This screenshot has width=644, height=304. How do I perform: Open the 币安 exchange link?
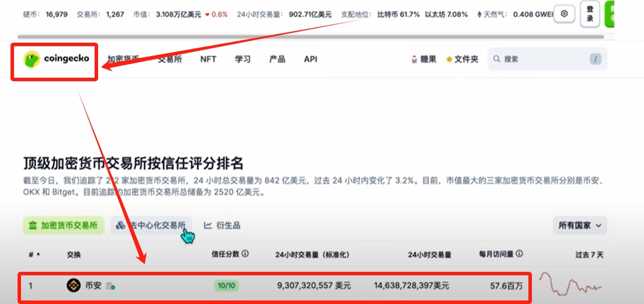point(93,285)
